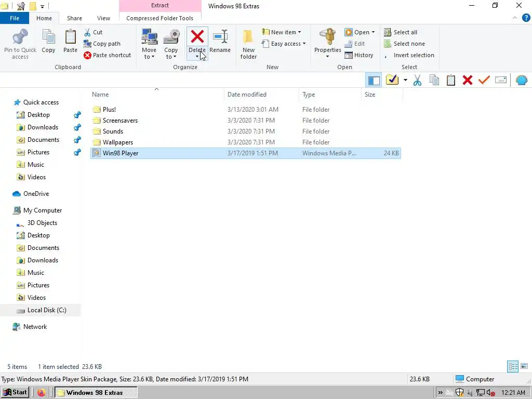The width and height of the screenshot is (532, 399).
Task: Collapse the ribbon with the chevron
Action: (515, 18)
